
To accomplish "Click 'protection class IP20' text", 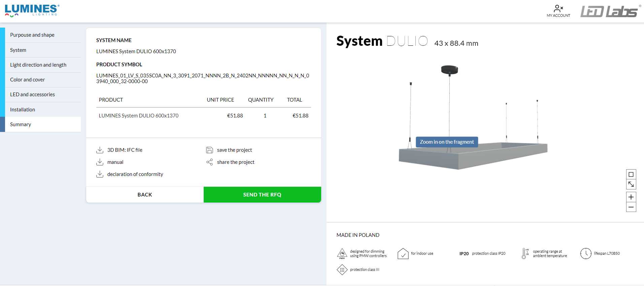I will (488, 254).
